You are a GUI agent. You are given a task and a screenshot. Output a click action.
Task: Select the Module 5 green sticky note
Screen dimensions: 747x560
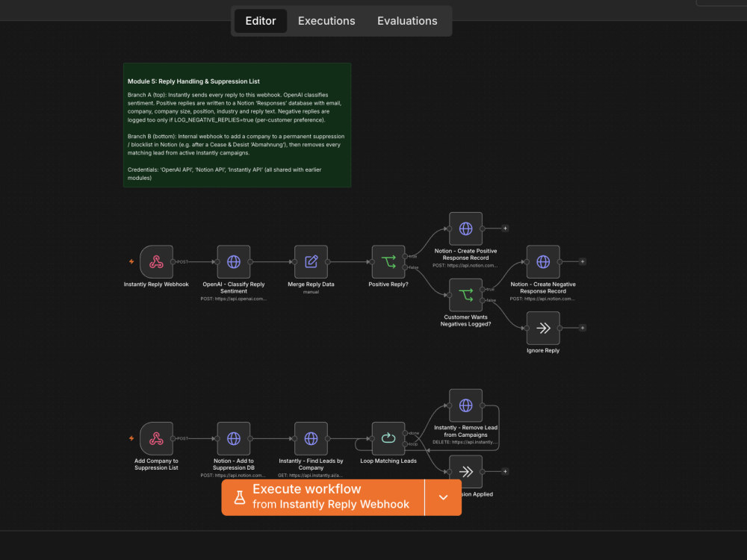tap(238, 125)
